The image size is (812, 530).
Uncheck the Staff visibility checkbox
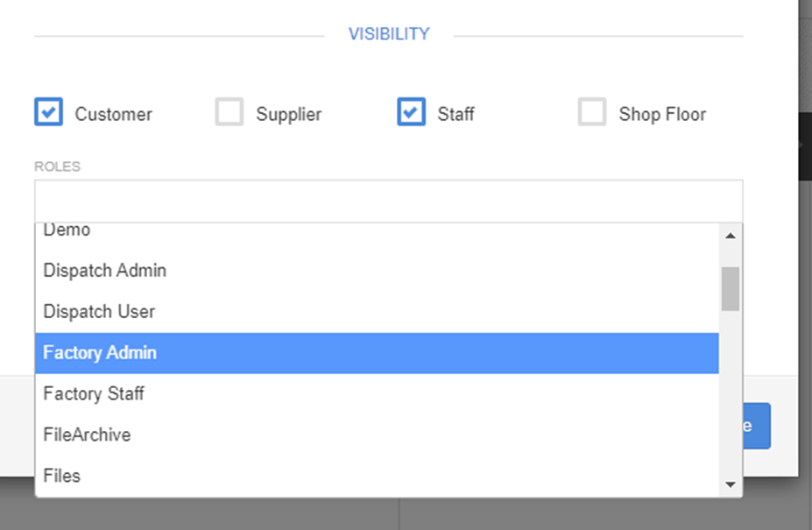pos(411,112)
